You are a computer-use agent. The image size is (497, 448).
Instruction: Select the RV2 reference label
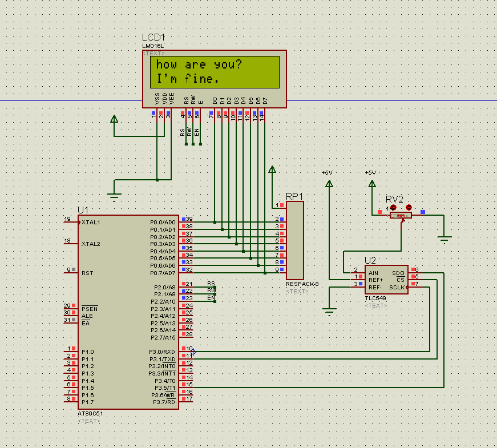[394, 199]
